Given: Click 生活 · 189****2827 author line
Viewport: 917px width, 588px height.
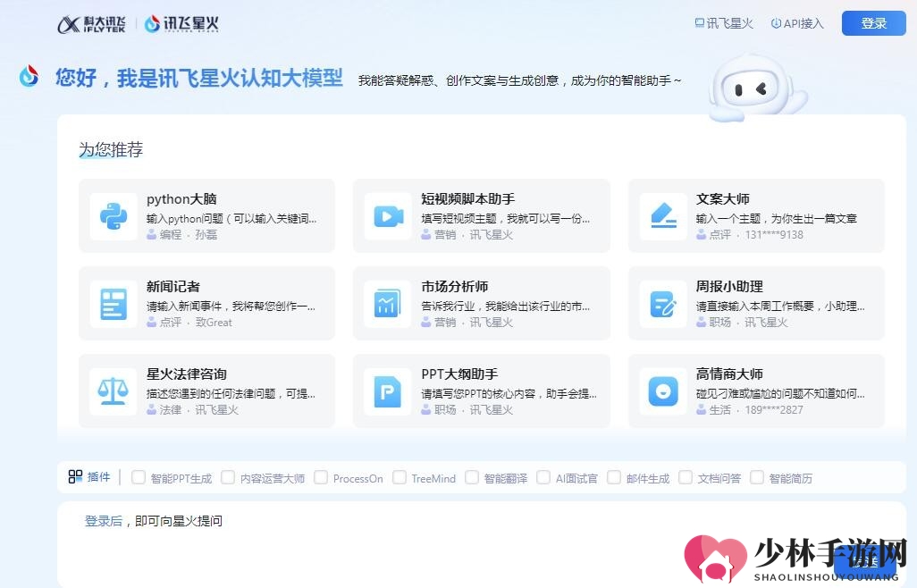Looking at the screenshot, I should pyautogui.click(x=750, y=410).
